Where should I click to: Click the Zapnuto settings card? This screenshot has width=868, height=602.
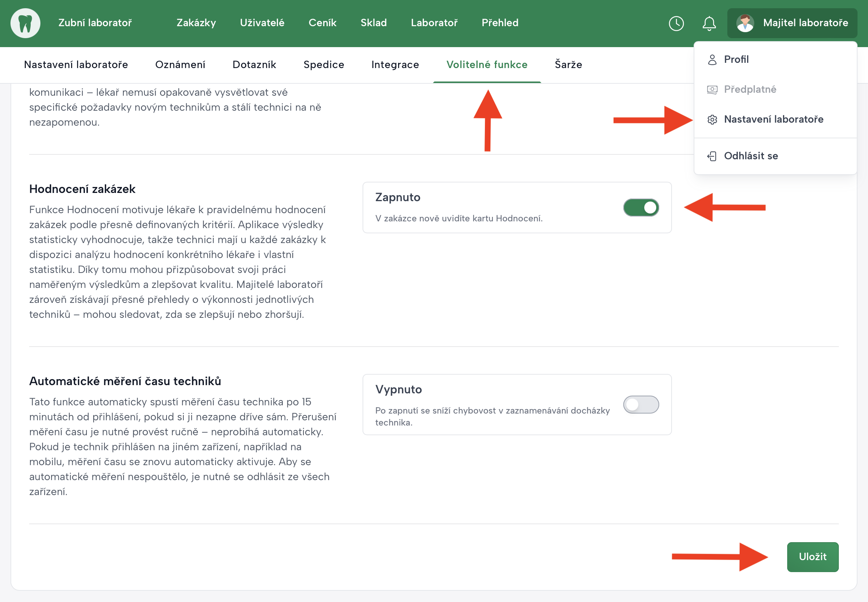point(490,208)
